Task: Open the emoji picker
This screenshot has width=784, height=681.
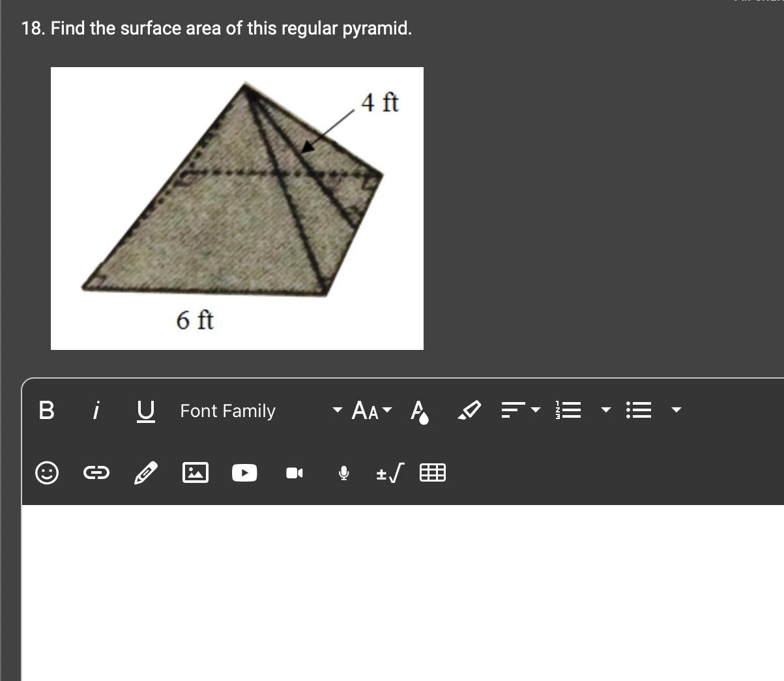Action: tap(46, 473)
